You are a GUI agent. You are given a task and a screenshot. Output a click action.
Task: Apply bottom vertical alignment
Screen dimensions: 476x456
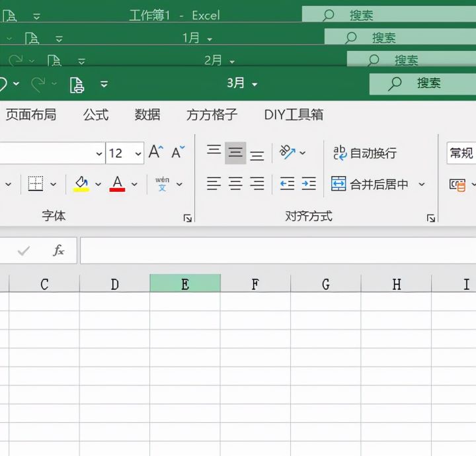click(x=257, y=156)
